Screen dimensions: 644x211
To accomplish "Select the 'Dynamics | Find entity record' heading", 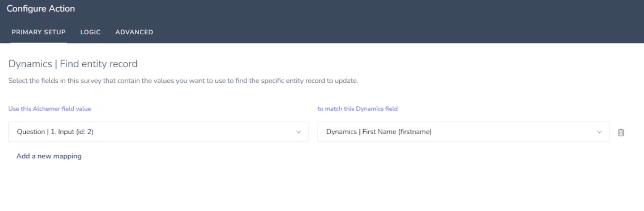I will pos(73,64).
